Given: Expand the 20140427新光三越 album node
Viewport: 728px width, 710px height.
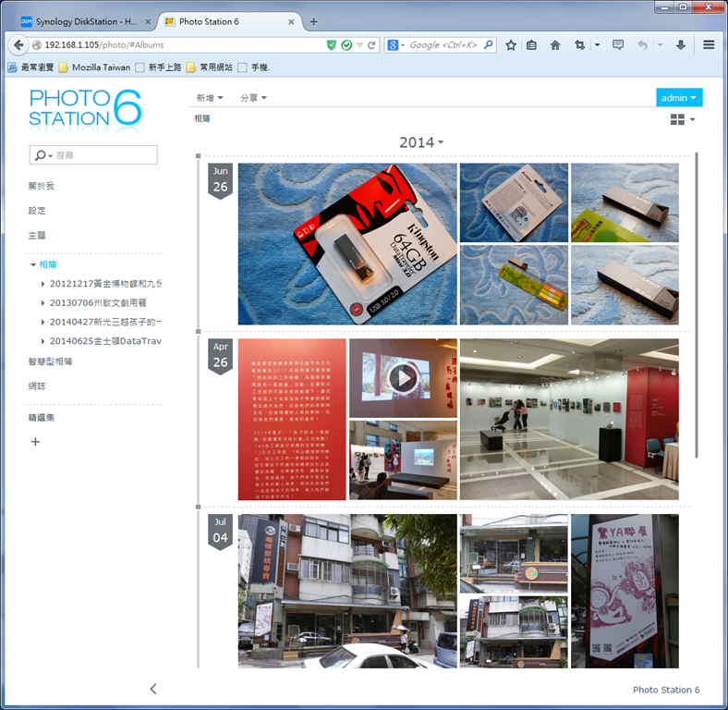Looking at the screenshot, I should pos(42,322).
